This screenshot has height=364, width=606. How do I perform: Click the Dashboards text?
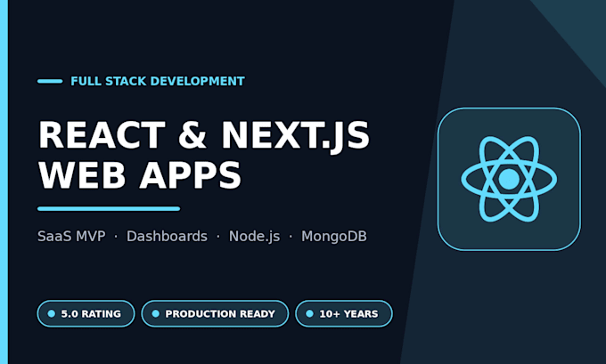167,236
